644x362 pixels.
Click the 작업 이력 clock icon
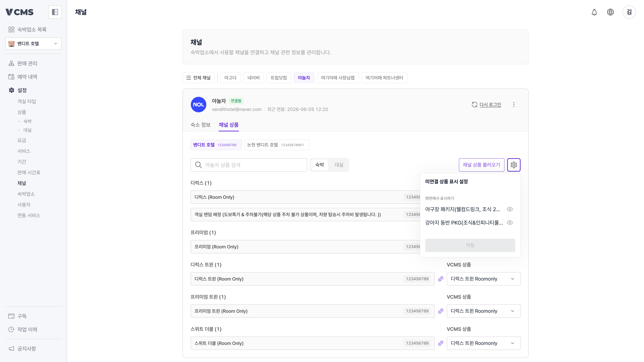11,329
